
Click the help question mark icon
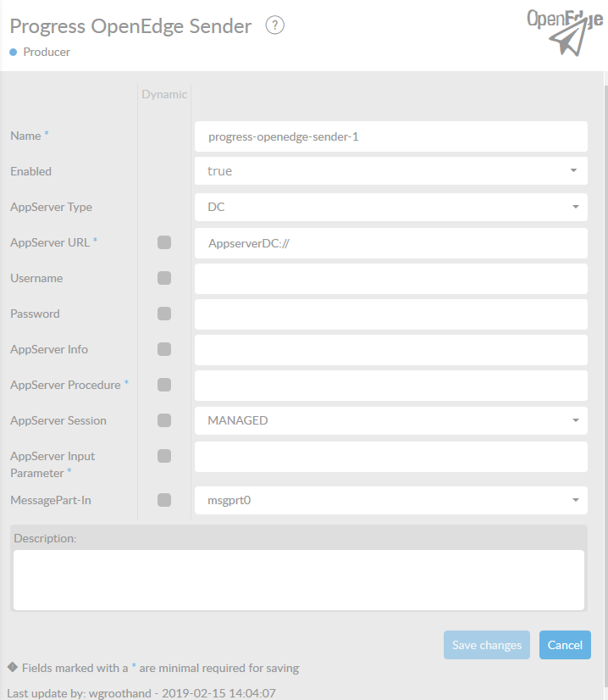[274, 25]
